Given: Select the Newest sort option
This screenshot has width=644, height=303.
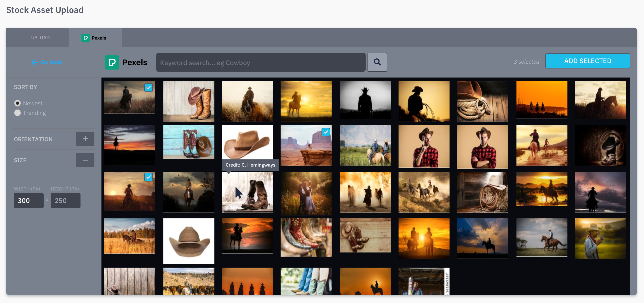Looking at the screenshot, I should (17, 103).
